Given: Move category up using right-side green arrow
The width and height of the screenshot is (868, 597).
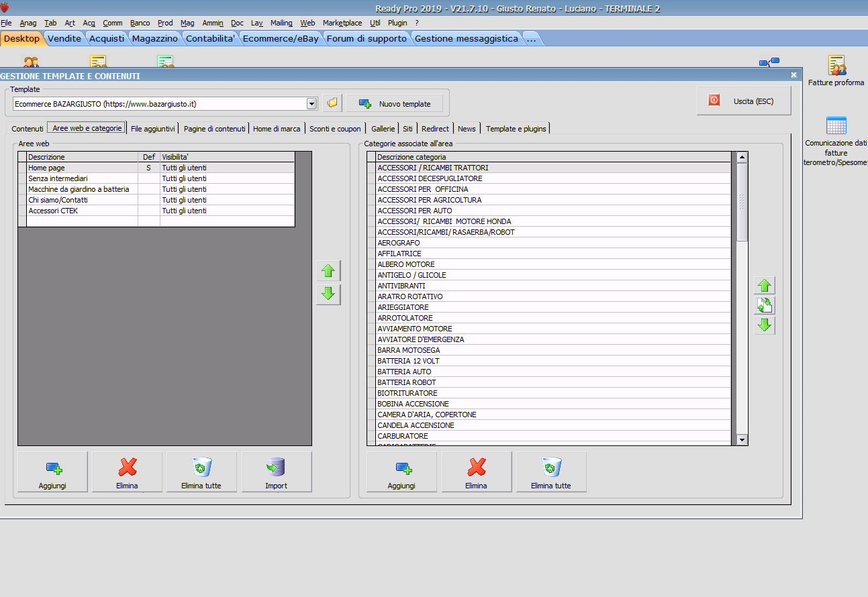Looking at the screenshot, I should [765, 286].
